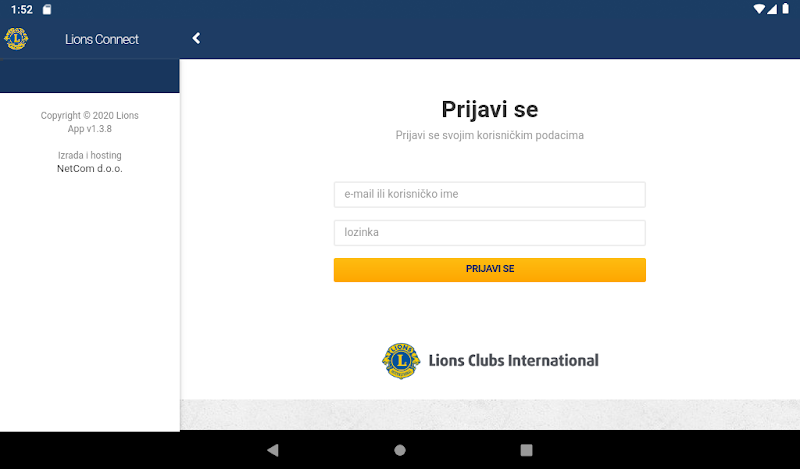Viewport: 800px width, 469px height.
Task: Focus the e-mail ili korisničko ime field
Action: point(489,194)
